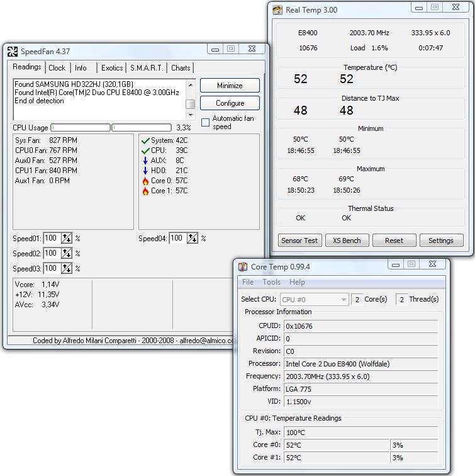Minimize the Real Temp window
This screenshot has width=475, height=476.
[x=419, y=8]
